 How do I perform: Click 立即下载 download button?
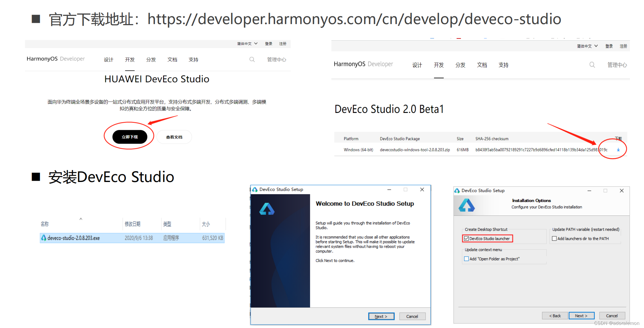click(130, 137)
